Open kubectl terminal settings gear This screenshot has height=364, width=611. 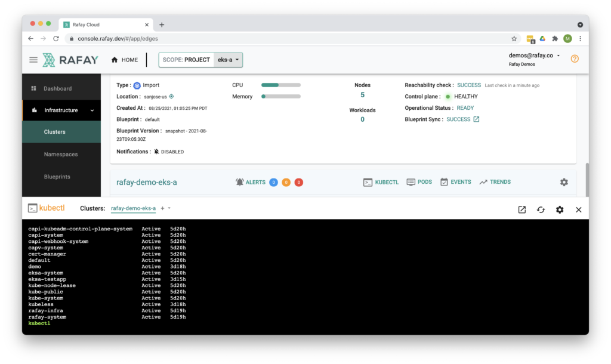click(560, 209)
